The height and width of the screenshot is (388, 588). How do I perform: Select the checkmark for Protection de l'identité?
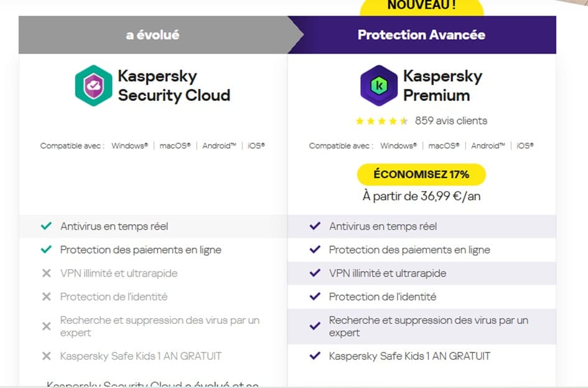tap(314, 297)
